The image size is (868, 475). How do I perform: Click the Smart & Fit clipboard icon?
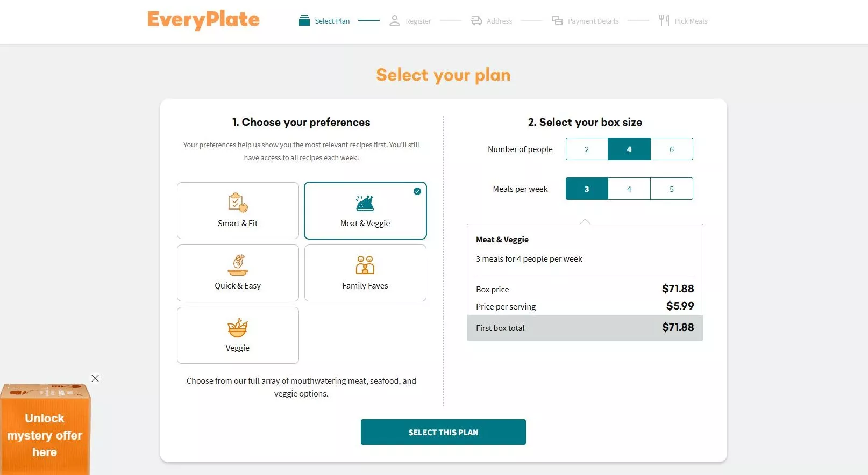coord(238,203)
